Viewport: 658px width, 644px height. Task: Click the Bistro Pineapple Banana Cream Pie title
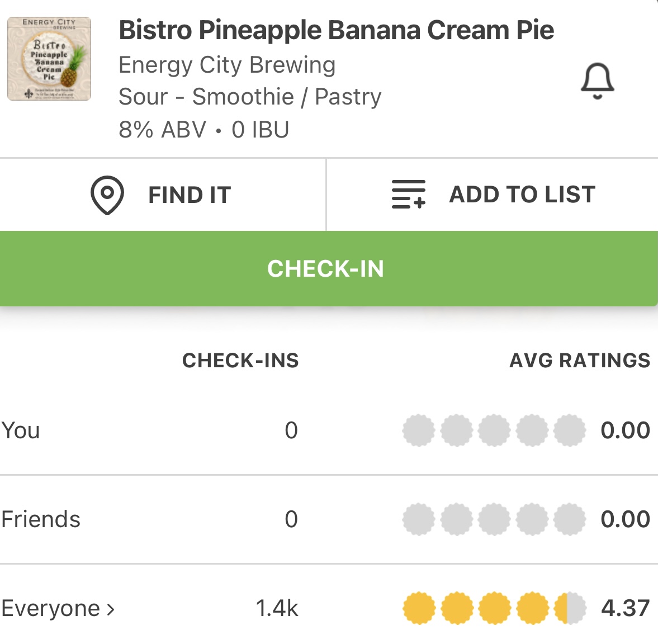pos(336,30)
